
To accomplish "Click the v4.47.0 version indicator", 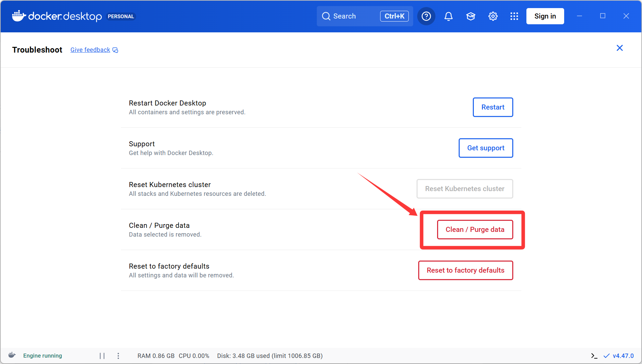I will 619,356.
